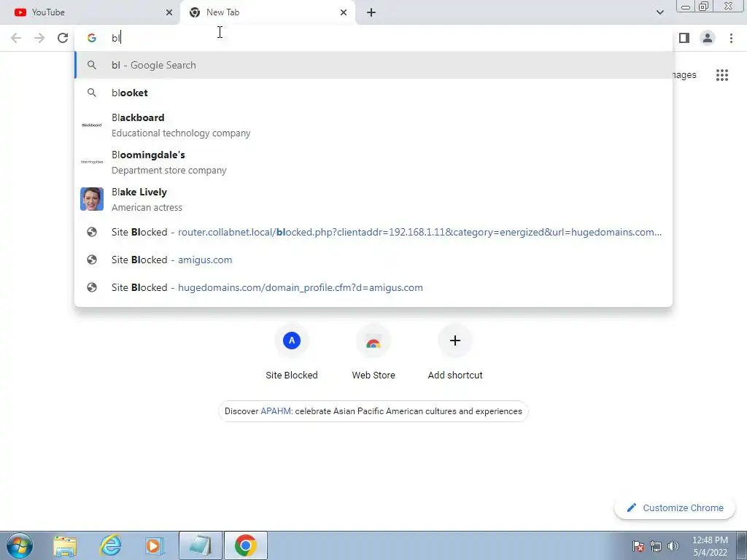Launch Internet Explorer from taskbar
The width and height of the screenshot is (747, 560).
110,545
